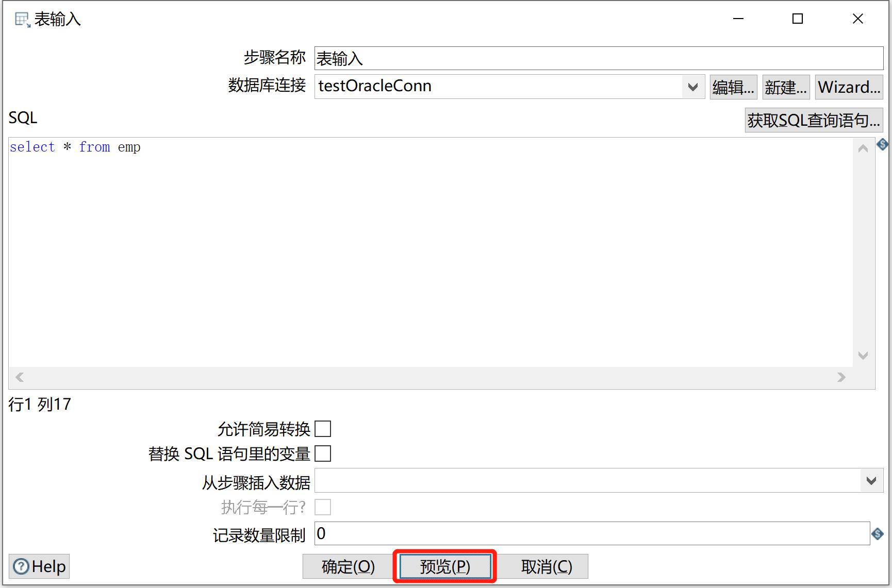Viewport: 892px width, 588px height.
Task: Focus 记录数量限制 input field
Action: tap(592, 533)
